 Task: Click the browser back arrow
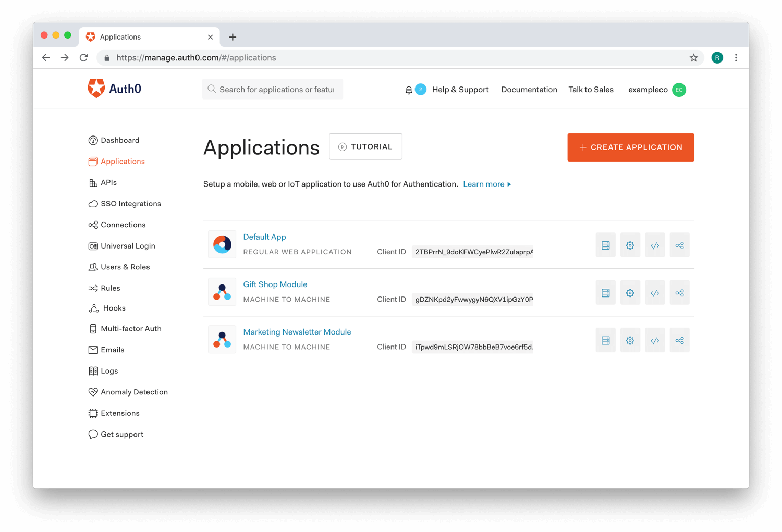[x=46, y=58]
